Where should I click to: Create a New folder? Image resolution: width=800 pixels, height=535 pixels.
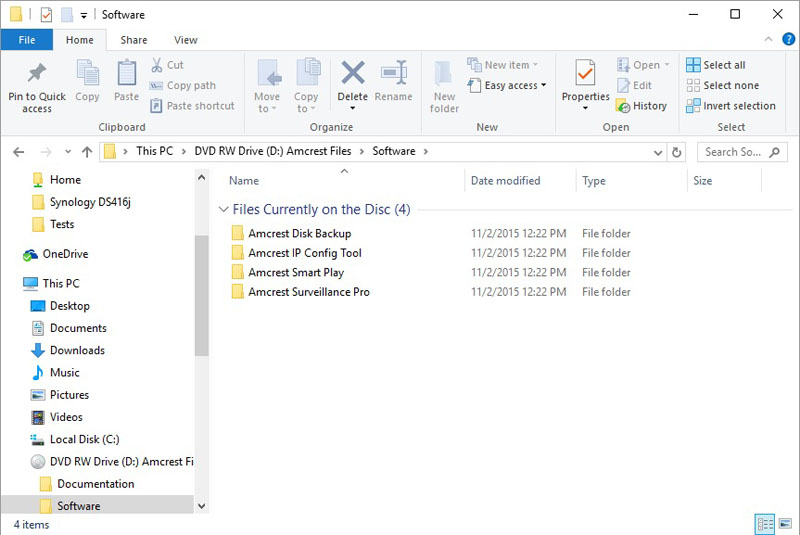(x=444, y=87)
